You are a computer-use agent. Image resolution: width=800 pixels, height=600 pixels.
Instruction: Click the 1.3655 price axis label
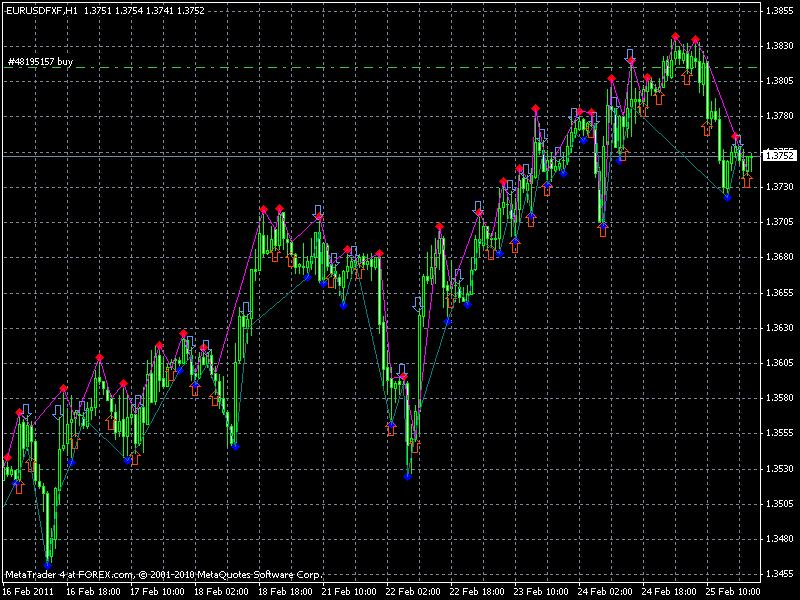pyautogui.click(x=780, y=292)
